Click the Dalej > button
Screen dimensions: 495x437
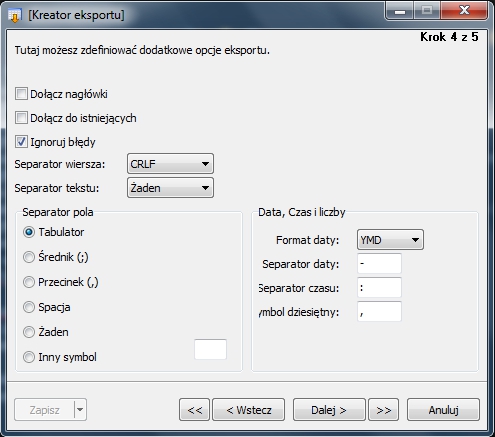pos(329,409)
